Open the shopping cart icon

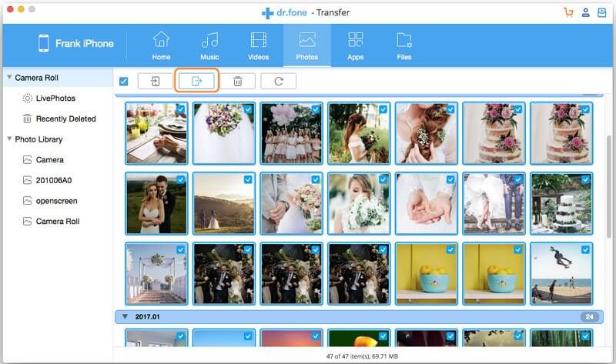tap(568, 12)
